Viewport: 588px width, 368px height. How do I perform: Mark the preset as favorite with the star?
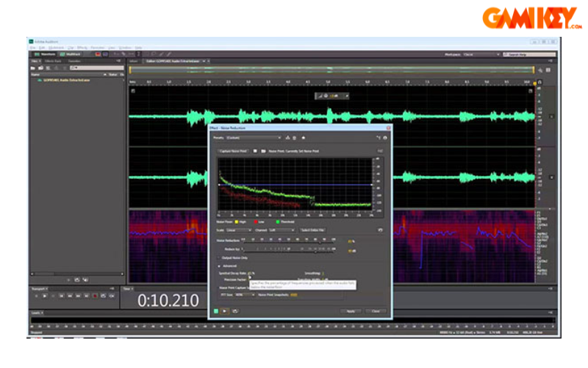coord(303,138)
